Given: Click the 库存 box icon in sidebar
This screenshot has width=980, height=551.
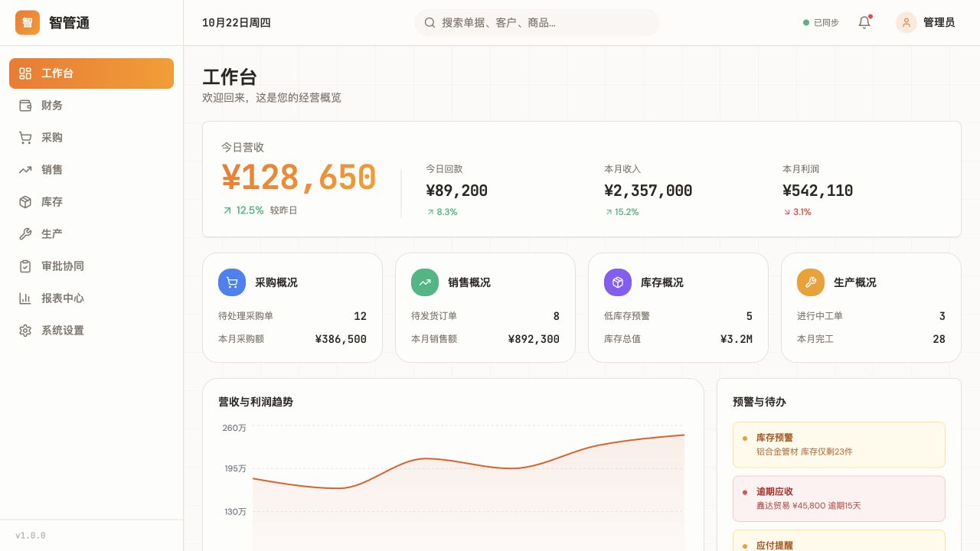Looking at the screenshot, I should [x=25, y=202].
